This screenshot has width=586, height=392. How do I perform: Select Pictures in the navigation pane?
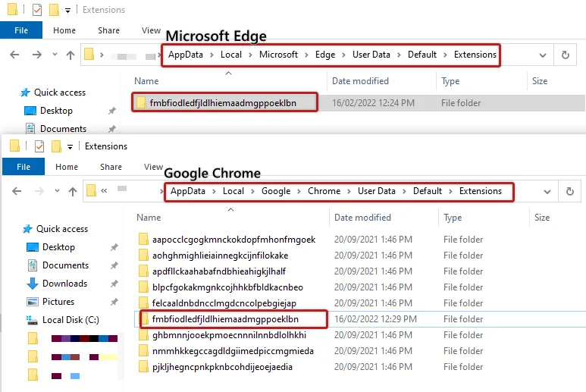(x=58, y=302)
